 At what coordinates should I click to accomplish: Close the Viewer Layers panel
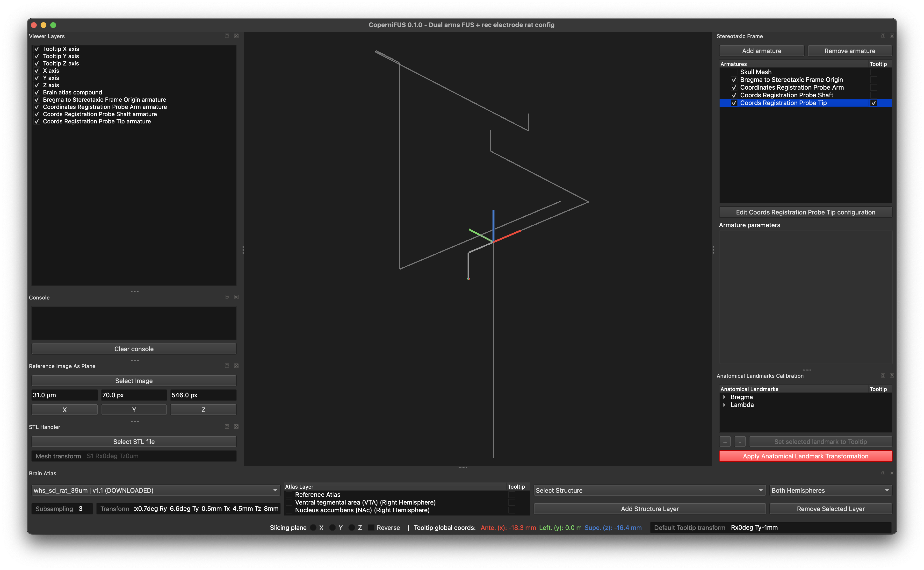237,36
